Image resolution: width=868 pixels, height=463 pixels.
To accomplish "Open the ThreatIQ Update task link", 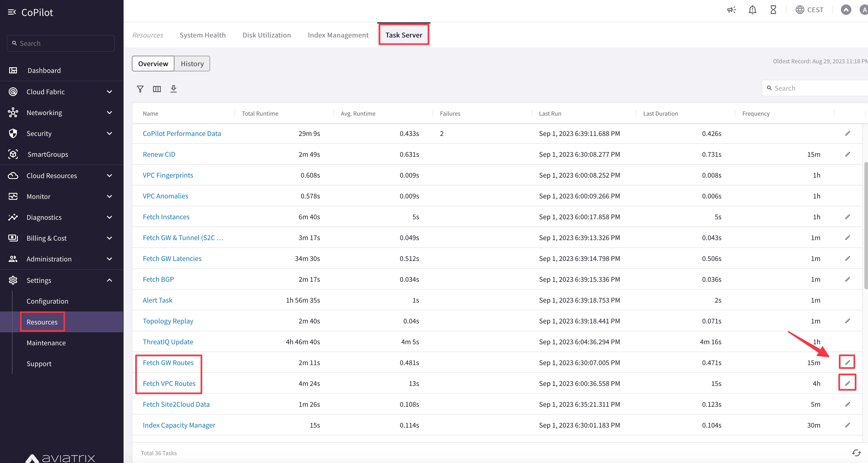I will click(168, 342).
